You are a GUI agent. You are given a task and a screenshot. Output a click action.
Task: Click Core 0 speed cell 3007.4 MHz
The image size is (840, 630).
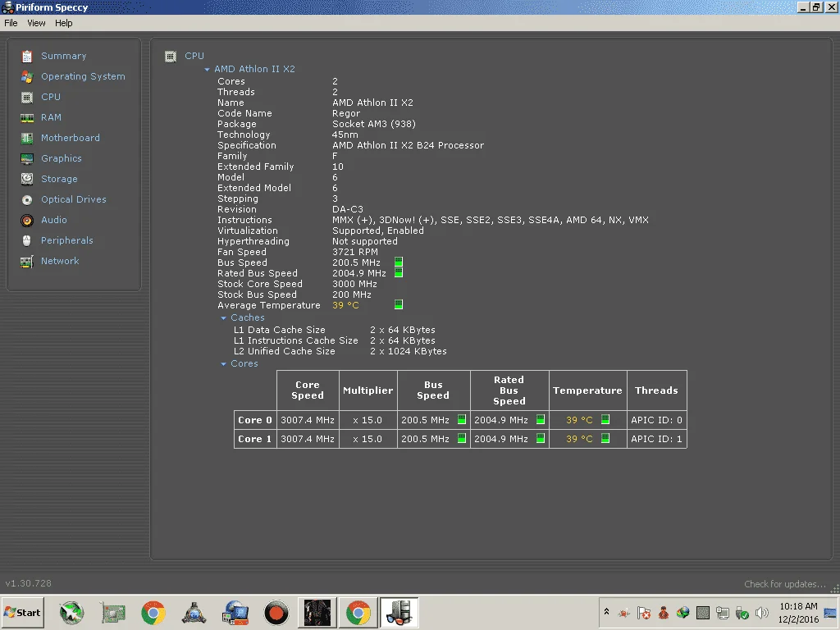308,420
